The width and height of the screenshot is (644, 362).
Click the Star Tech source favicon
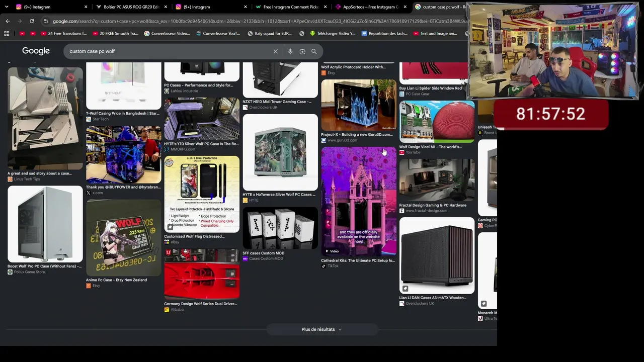pyautogui.click(x=89, y=119)
